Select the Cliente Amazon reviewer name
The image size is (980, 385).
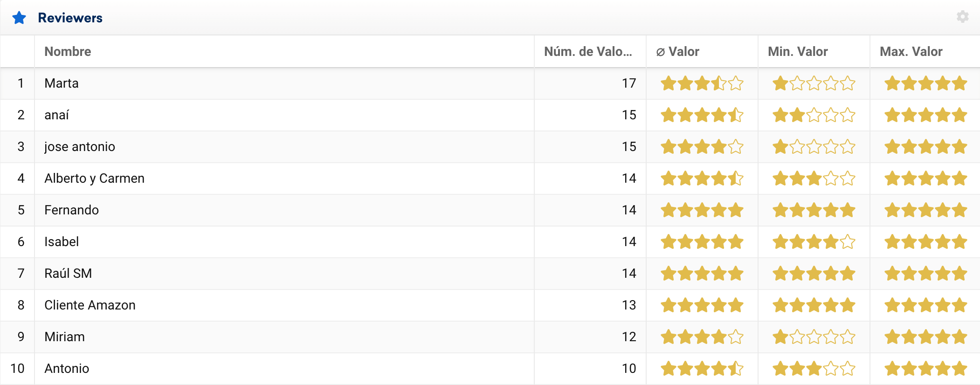point(90,305)
